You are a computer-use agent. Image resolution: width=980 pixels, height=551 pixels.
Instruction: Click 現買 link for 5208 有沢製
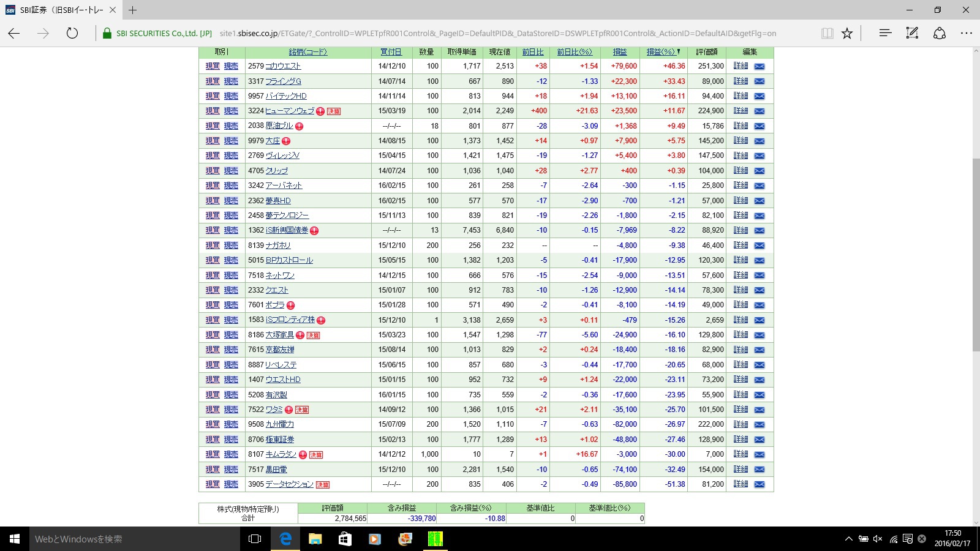click(213, 395)
